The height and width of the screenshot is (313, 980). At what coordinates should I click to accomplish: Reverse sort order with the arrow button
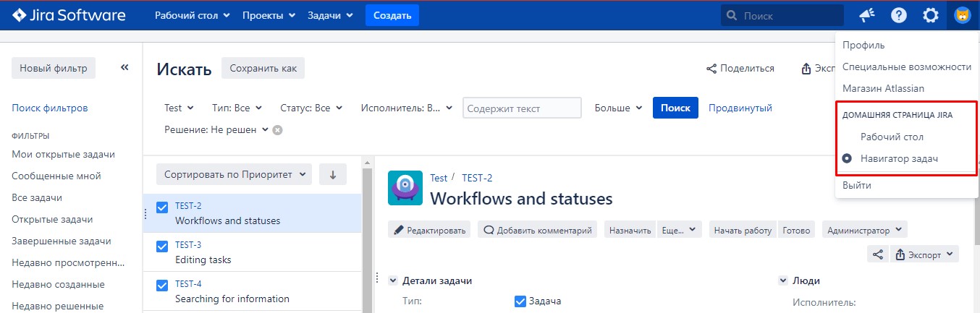click(x=333, y=174)
